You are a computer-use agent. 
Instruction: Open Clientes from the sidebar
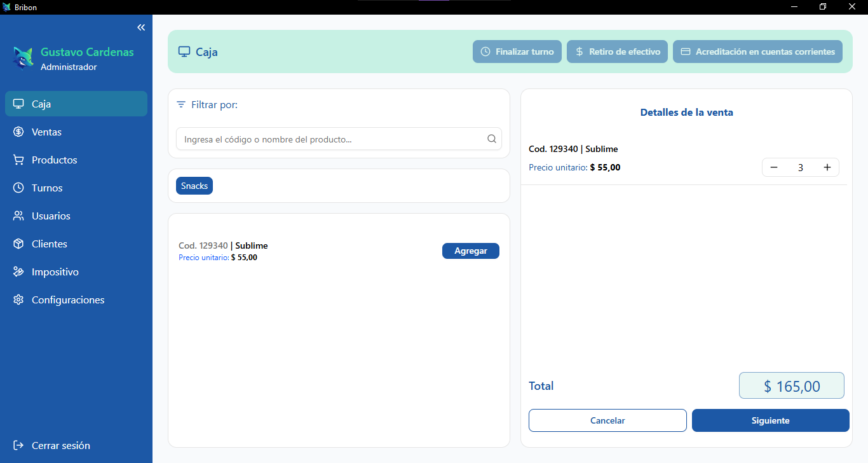point(49,244)
